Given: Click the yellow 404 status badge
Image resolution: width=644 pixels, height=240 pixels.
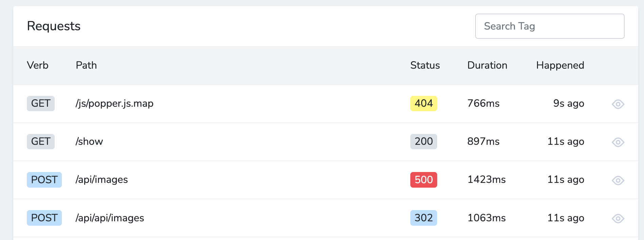Looking at the screenshot, I should tap(423, 103).
